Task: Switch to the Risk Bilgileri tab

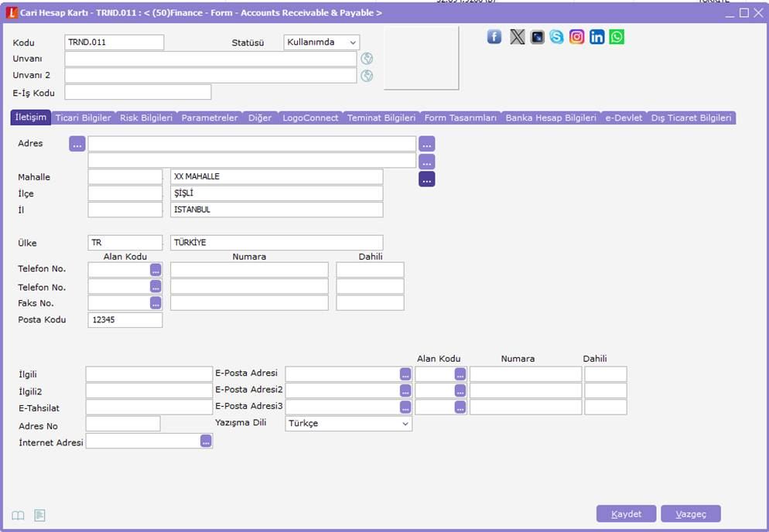Action: pyautogui.click(x=146, y=118)
